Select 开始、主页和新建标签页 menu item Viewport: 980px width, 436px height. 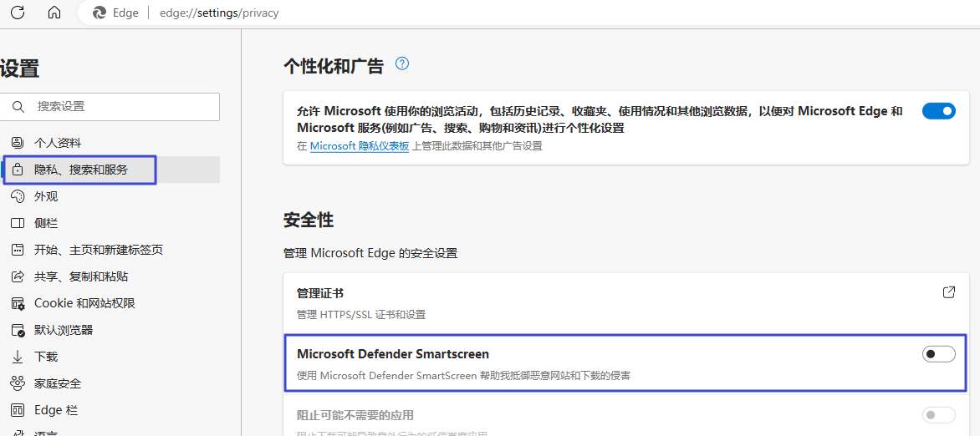tap(98, 250)
